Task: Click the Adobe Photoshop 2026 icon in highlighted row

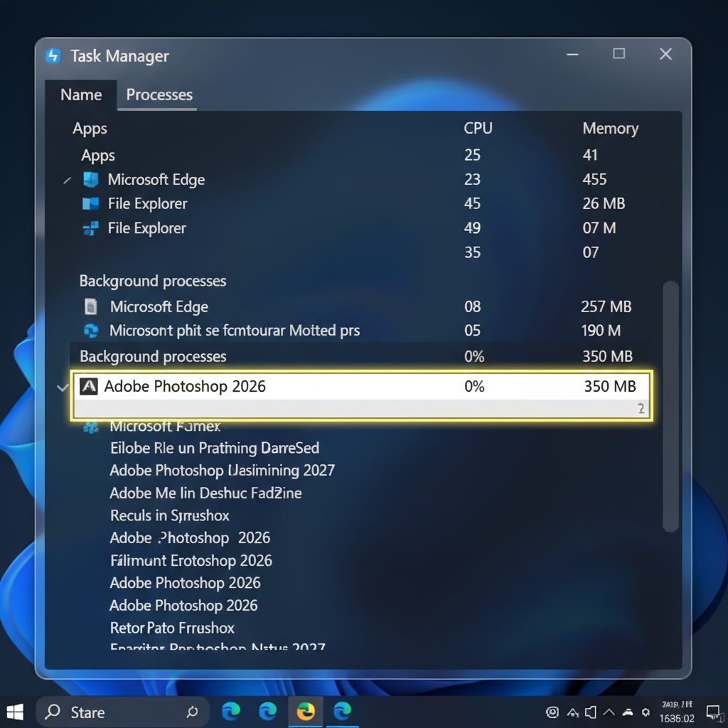Action: [x=88, y=387]
